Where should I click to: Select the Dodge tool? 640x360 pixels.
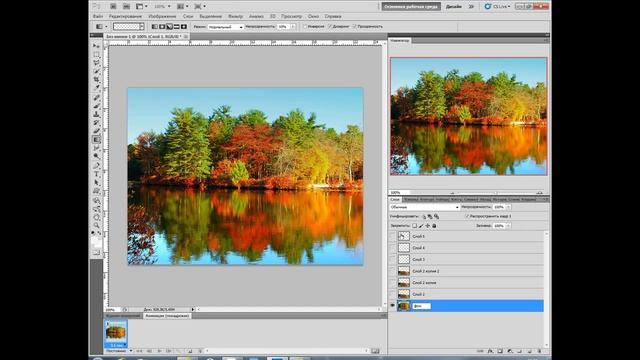96,156
